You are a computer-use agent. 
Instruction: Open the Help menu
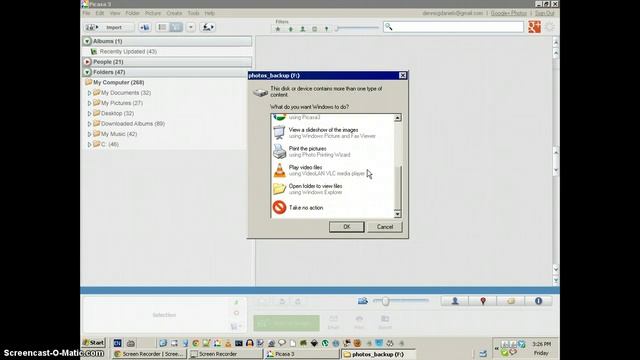tap(210, 13)
